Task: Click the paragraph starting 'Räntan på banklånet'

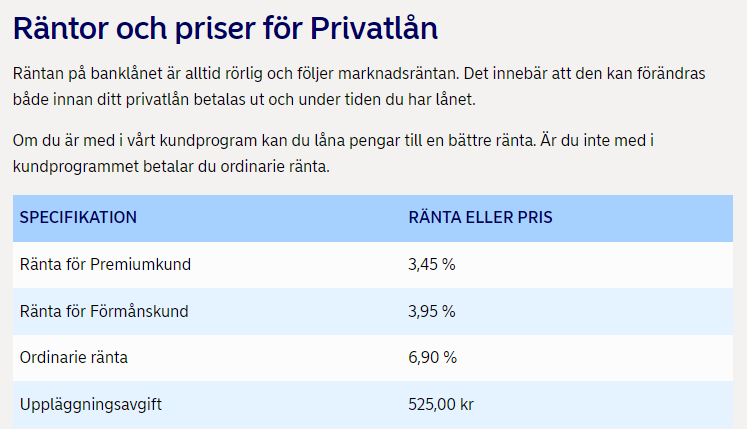Action: coord(360,87)
